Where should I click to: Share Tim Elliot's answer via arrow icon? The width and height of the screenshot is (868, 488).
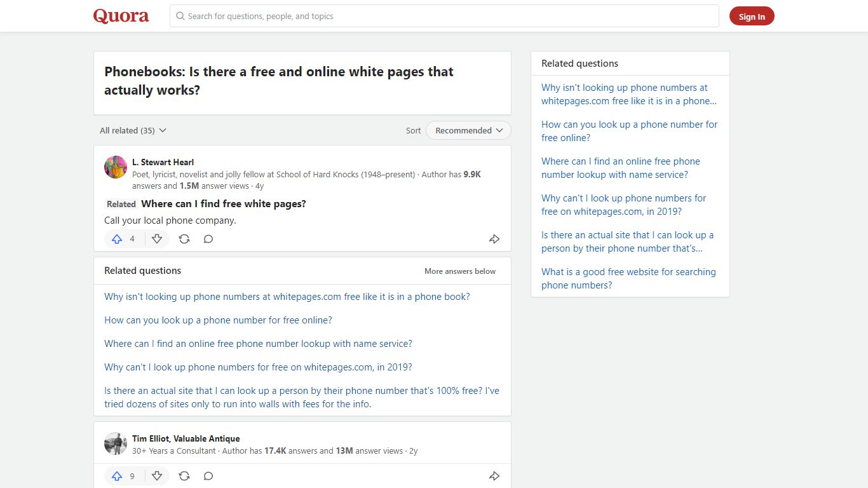[494, 476]
